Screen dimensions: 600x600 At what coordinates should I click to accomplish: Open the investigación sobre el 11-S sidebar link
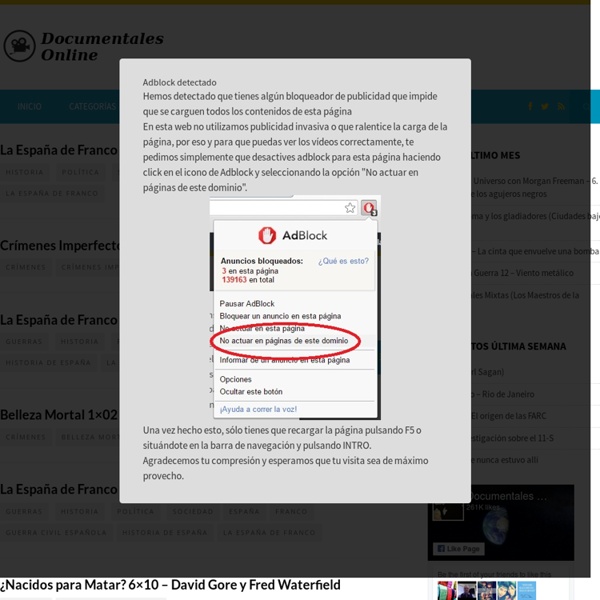(513, 438)
